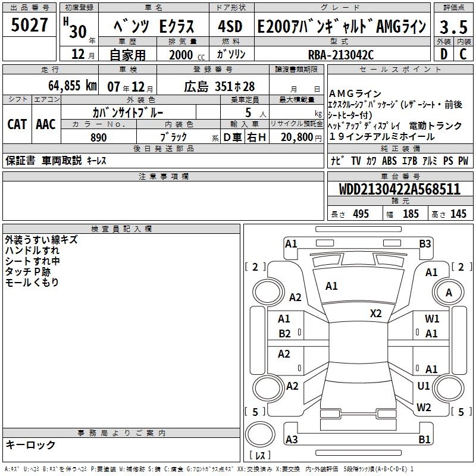
Task: Click the AAC air conditioner value
Action: 46,124
